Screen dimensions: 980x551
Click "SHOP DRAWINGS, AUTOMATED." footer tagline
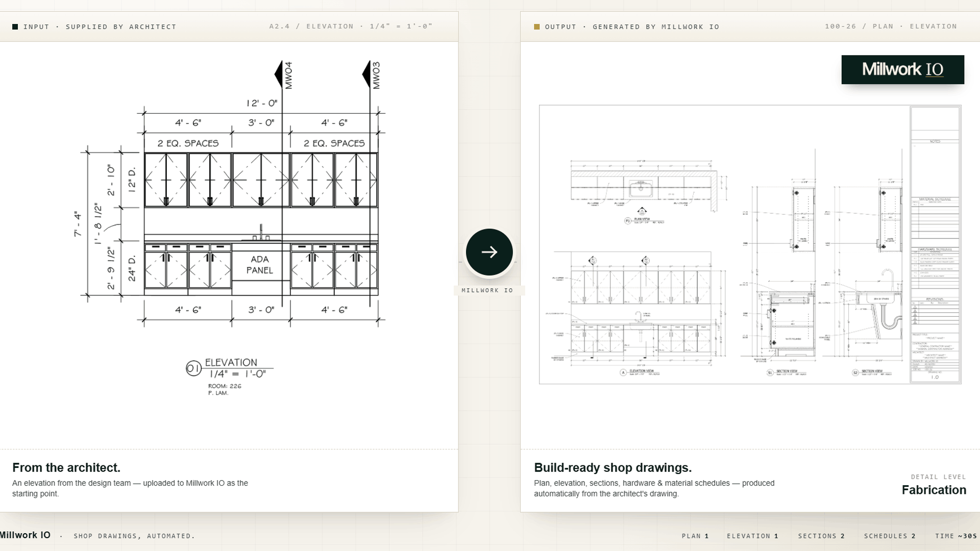click(x=134, y=536)
